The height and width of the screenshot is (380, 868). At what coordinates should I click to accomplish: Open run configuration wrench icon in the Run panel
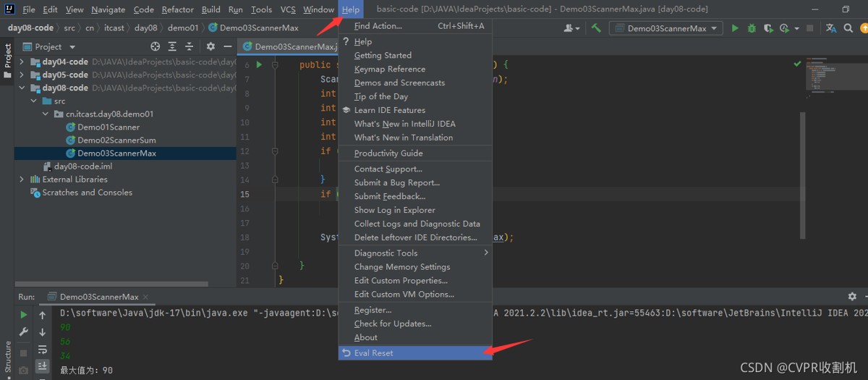coord(24,332)
